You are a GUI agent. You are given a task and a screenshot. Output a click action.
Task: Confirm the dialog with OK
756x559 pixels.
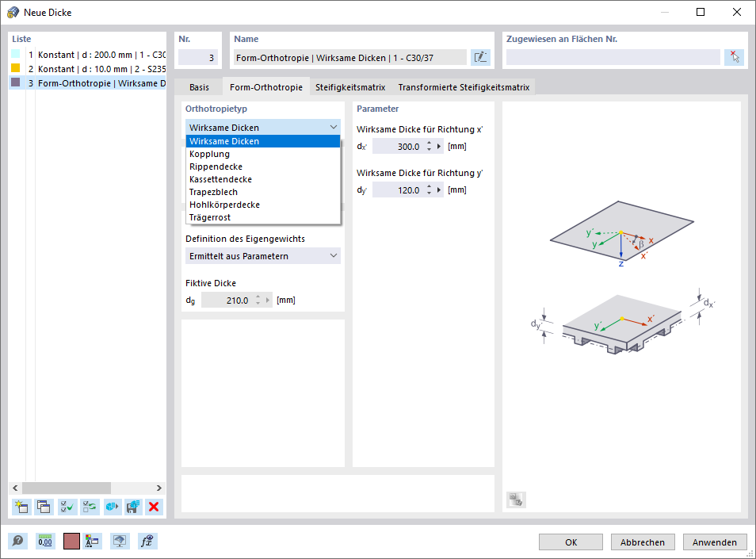coord(571,542)
